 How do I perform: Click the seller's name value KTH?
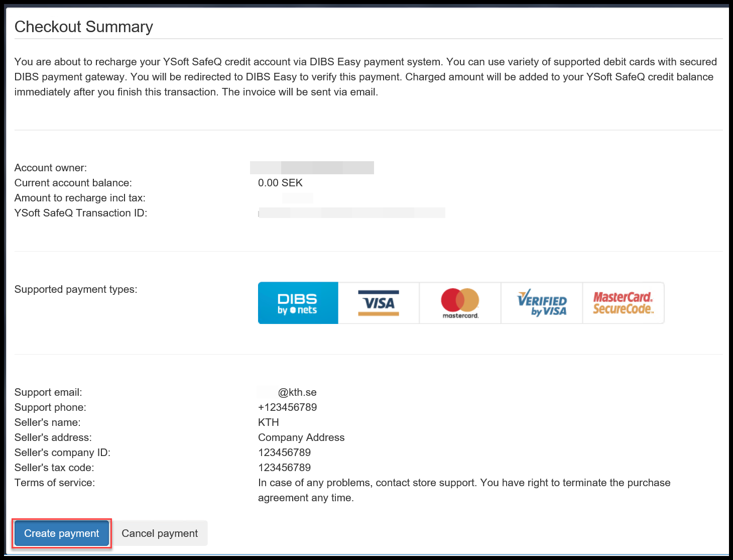(x=269, y=422)
